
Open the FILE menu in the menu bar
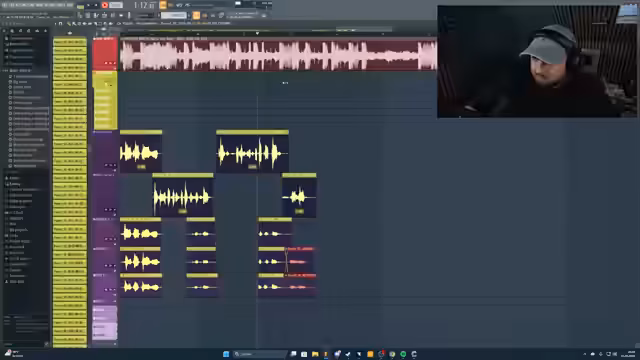click(x=5, y=5)
